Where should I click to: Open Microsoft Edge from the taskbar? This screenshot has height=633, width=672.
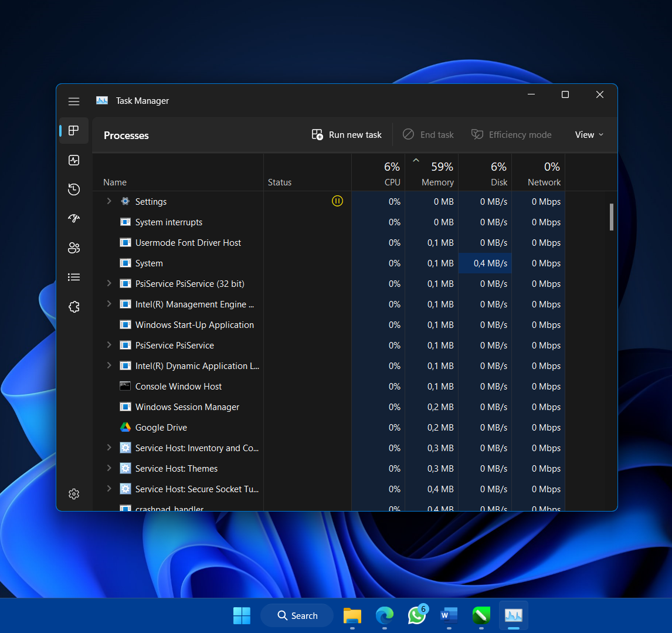385,616
